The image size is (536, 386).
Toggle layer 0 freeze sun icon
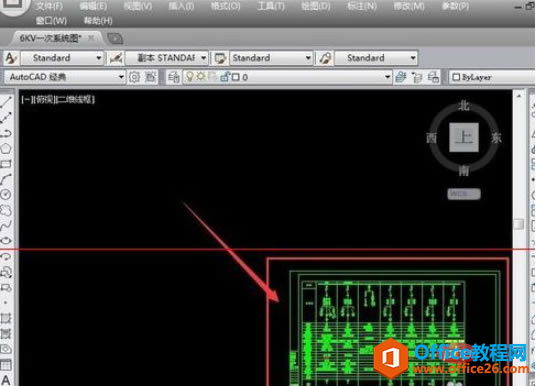pyautogui.click(x=201, y=77)
